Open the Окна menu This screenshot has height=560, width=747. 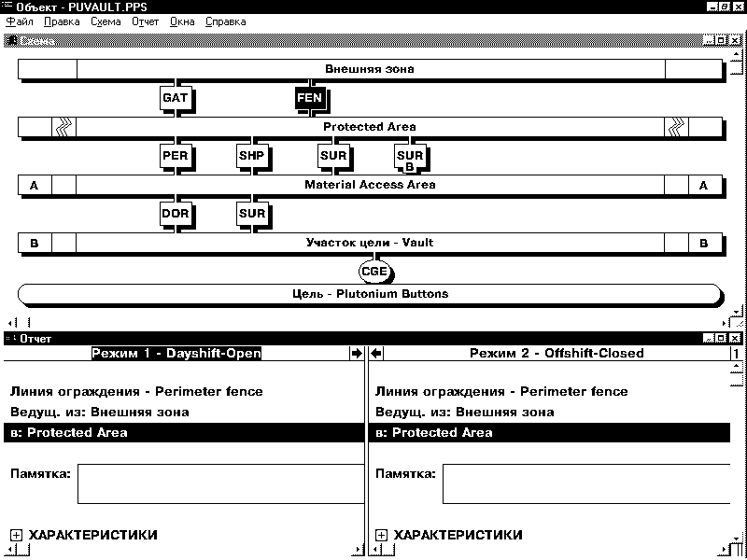coord(182,21)
